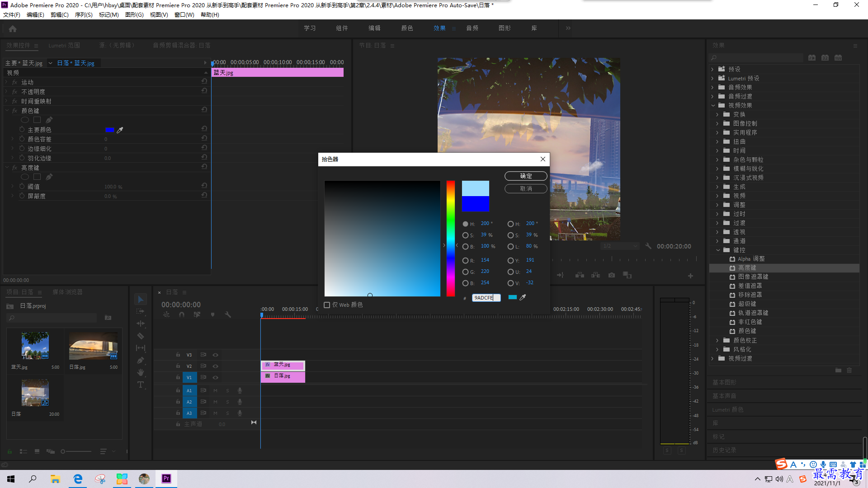
Task: Open the 媒体浏览器 panel
Action: pyautogui.click(x=67, y=292)
